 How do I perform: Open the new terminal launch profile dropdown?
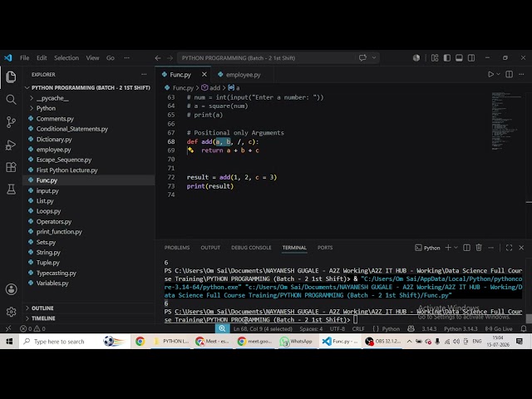pyautogui.click(x=456, y=248)
